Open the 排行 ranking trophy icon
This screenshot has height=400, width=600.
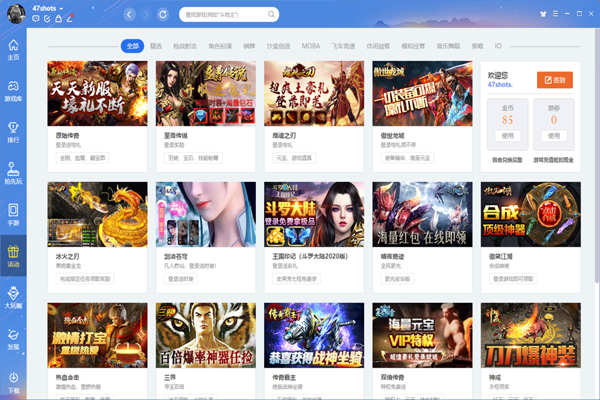[x=13, y=132]
